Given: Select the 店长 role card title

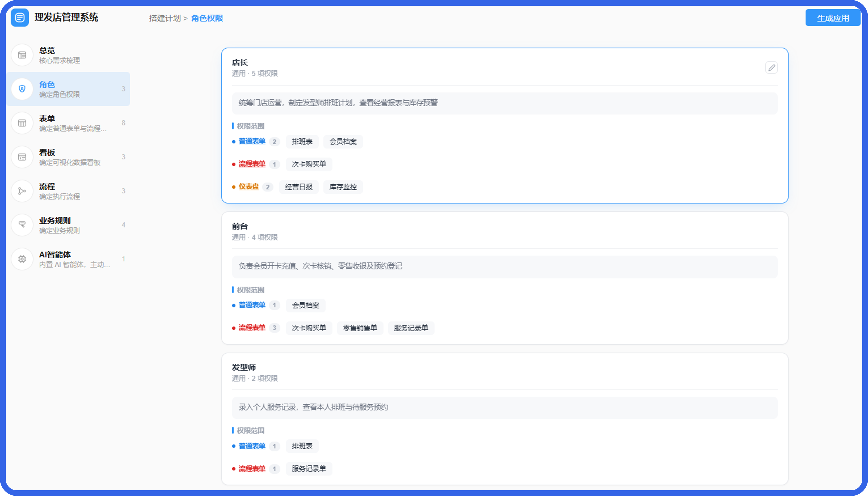Looking at the screenshot, I should tap(240, 63).
